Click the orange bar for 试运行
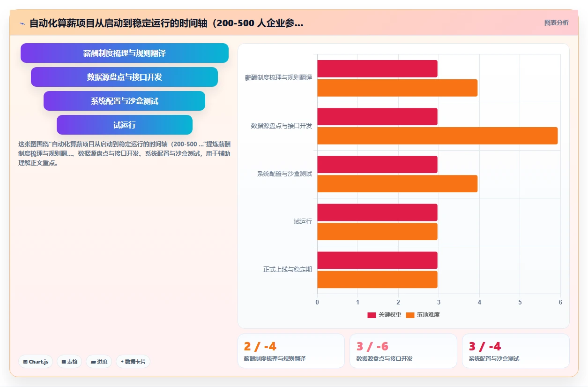588x387 pixels. pos(377,232)
